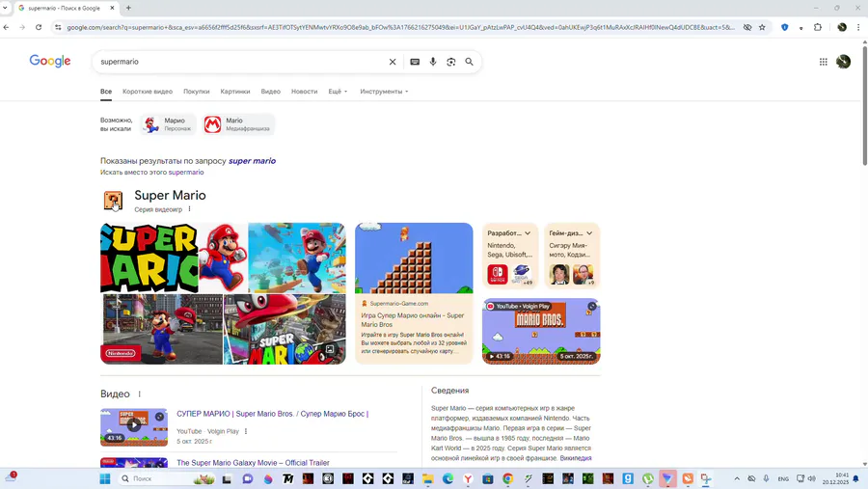
Task: Switch to Картинки tab
Action: (235, 92)
